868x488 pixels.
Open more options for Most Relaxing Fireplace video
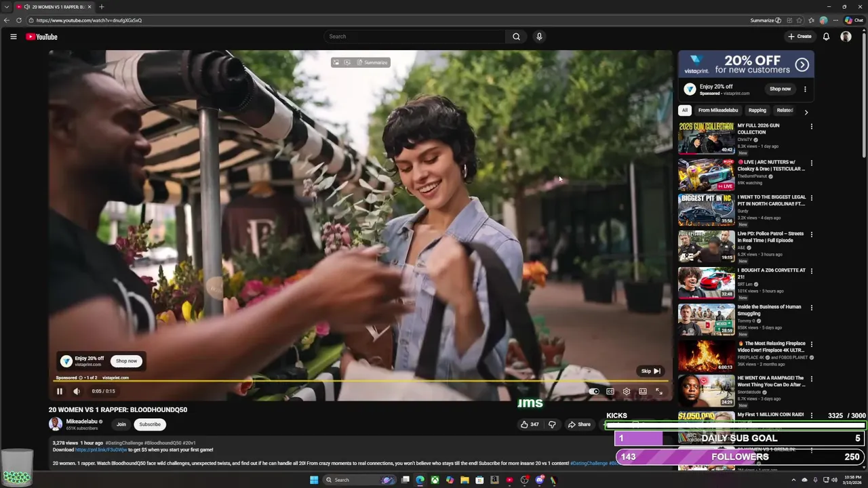[811, 344]
